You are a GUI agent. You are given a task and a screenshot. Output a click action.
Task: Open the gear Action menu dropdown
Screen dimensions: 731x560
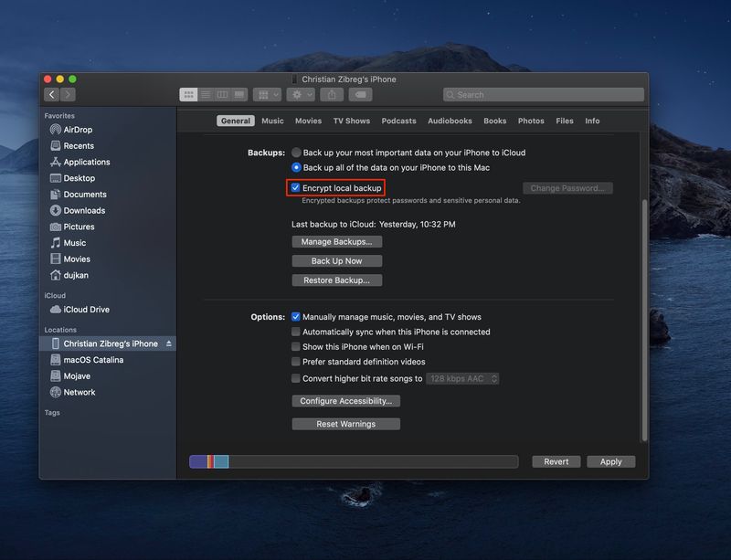301,95
